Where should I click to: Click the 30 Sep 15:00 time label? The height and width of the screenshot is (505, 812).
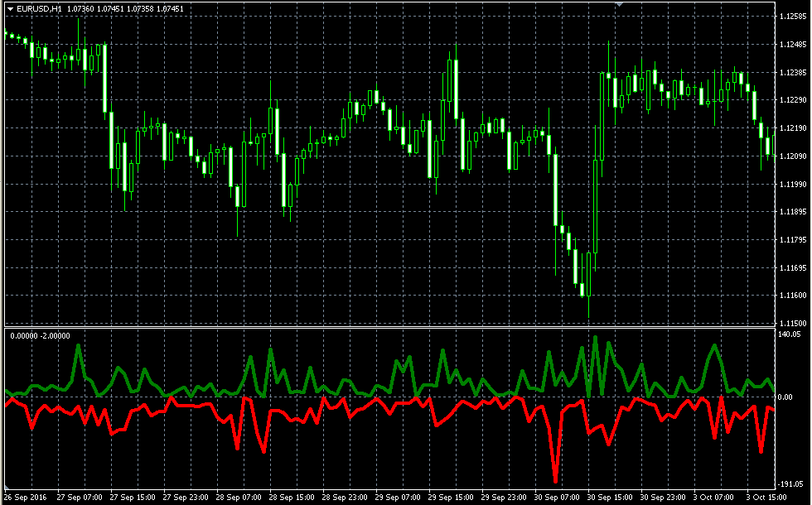(611, 498)
